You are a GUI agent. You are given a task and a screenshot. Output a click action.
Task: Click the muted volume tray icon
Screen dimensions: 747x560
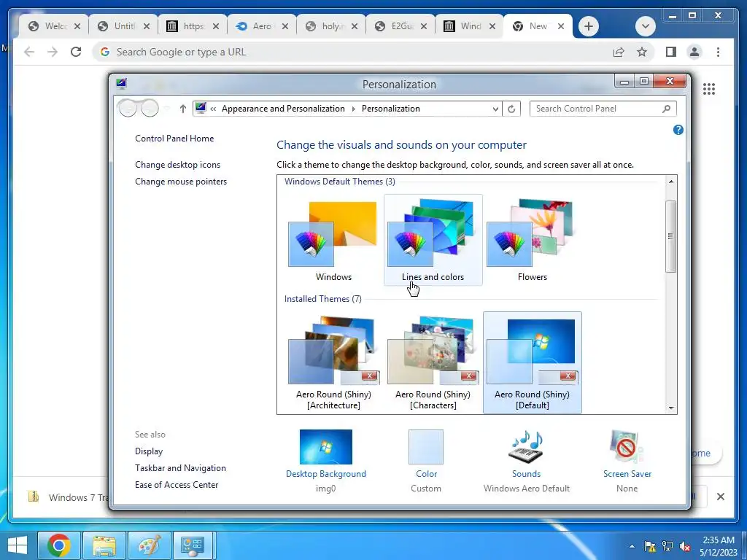click(x=685, y=546)
